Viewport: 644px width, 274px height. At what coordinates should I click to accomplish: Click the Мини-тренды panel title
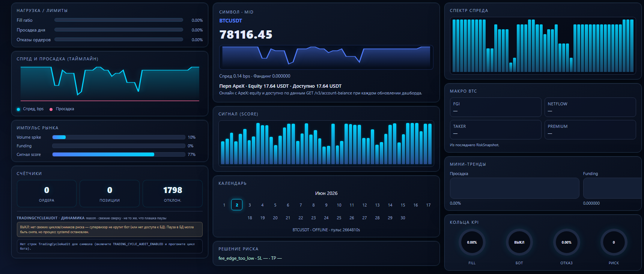[x=468, y=164]
